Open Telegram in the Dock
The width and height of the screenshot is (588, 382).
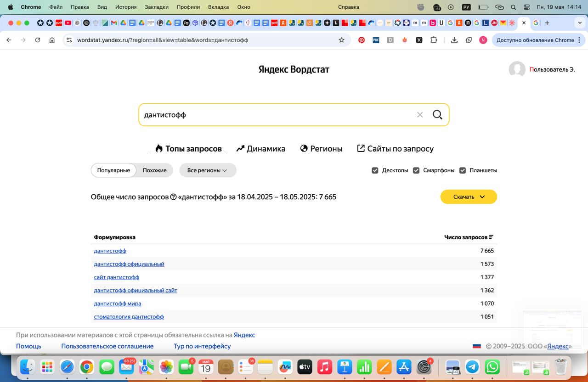[x=473, y=367]
